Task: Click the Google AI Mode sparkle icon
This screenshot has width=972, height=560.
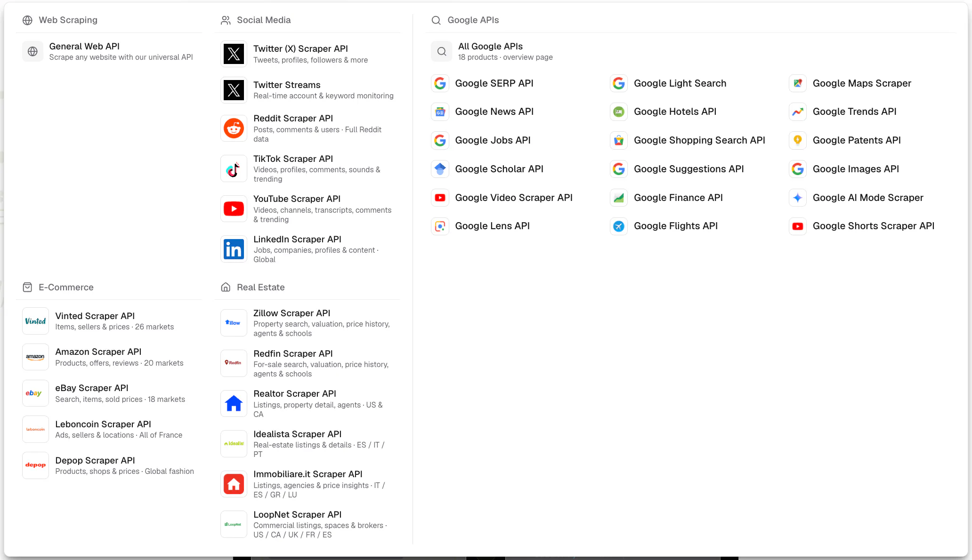Action: (x=798, y=198)
